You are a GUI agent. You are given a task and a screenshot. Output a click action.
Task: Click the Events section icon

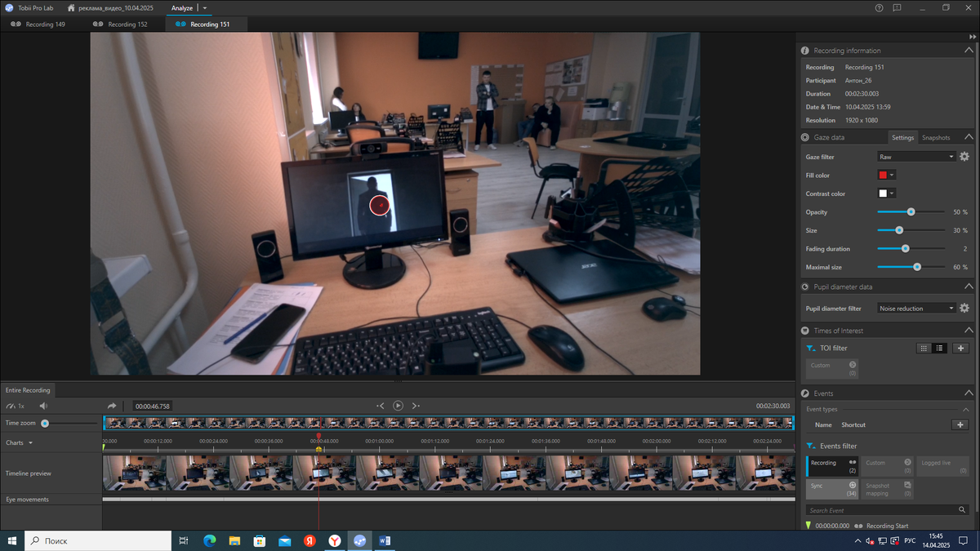tap(805, 393)
